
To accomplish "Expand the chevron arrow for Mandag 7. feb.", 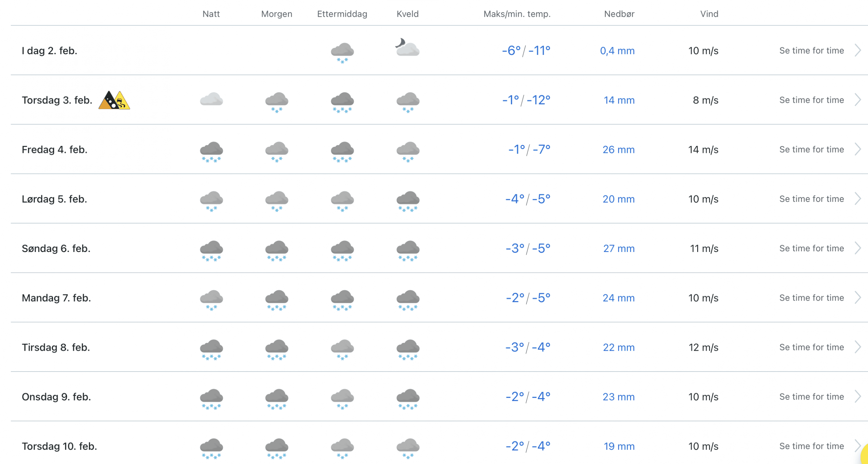I will (858, 298).
